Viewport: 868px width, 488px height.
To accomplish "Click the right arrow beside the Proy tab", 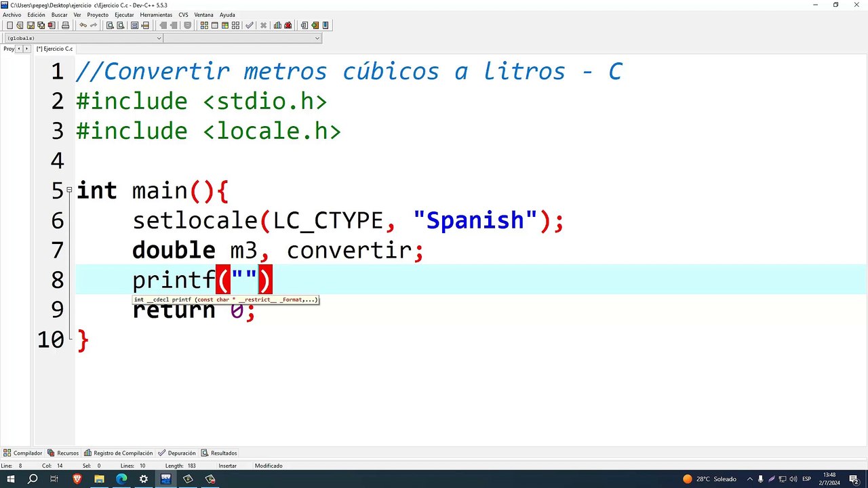I will 27,49.
